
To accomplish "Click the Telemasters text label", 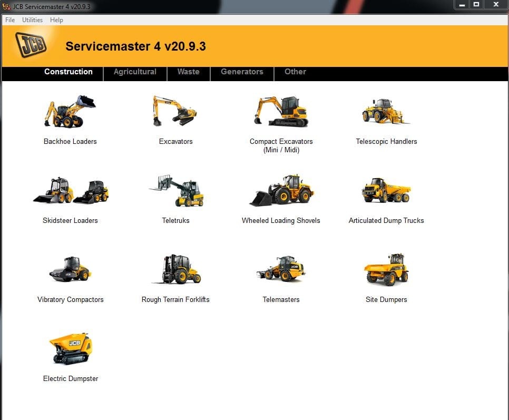I will pos(281,299).
